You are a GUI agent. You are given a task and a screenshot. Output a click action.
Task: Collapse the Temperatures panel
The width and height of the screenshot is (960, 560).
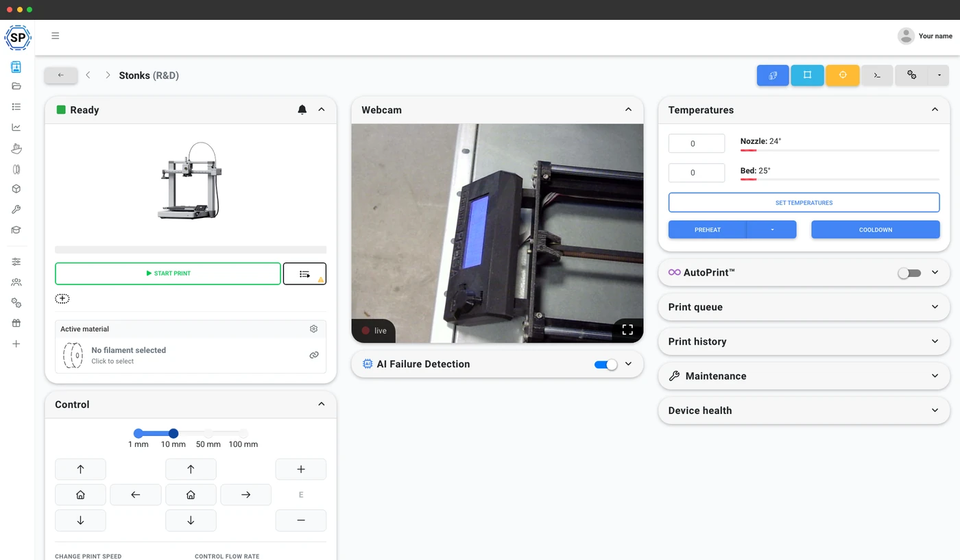coord(935,110)
